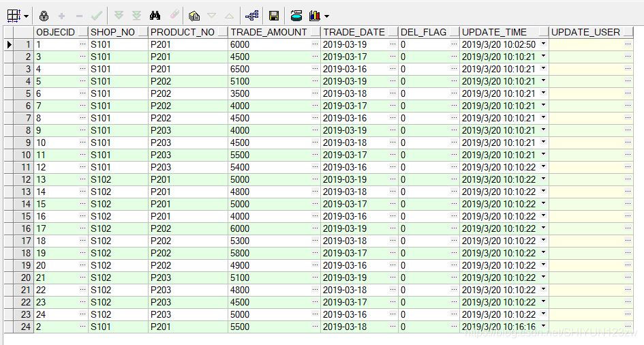Open UPDATE_TIME dropdown in row 8
Image resolution: width=644 pixels, height=345 pixels.
543,130
